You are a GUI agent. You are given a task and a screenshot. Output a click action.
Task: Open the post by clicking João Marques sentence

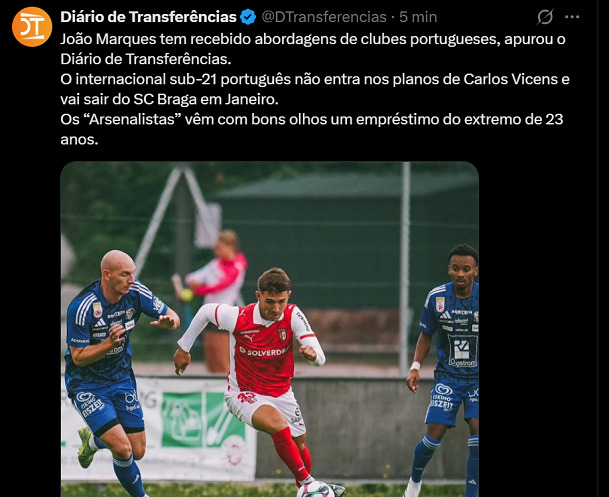(x=313, y=49)
